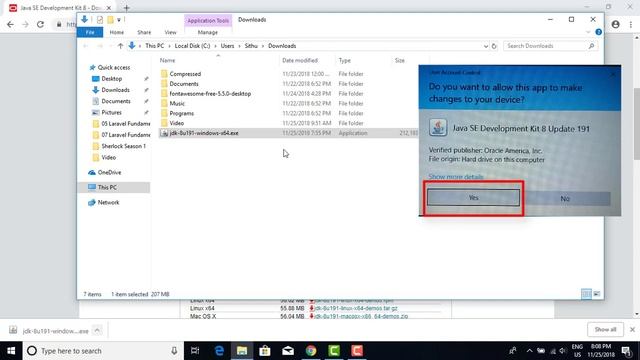Sort by the Type column header
This screenshot has width=640, height=360.
click(x=344, y=60)
